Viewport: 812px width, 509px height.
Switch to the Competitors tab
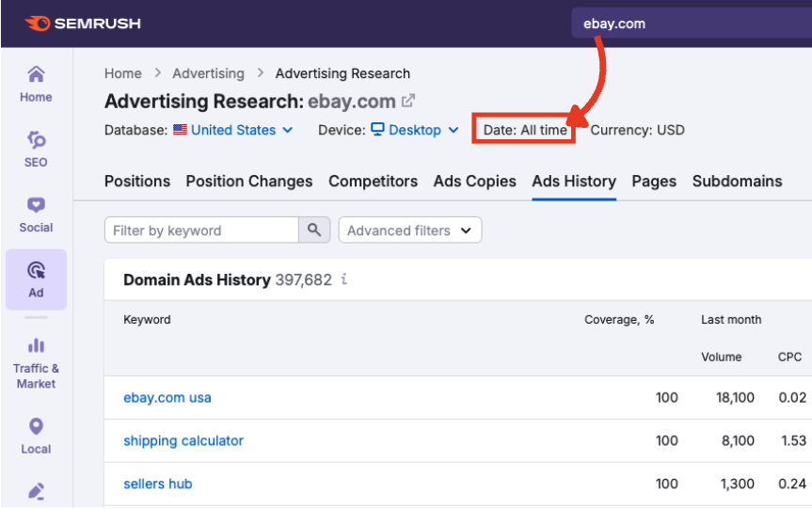click(x=373, y=182)
